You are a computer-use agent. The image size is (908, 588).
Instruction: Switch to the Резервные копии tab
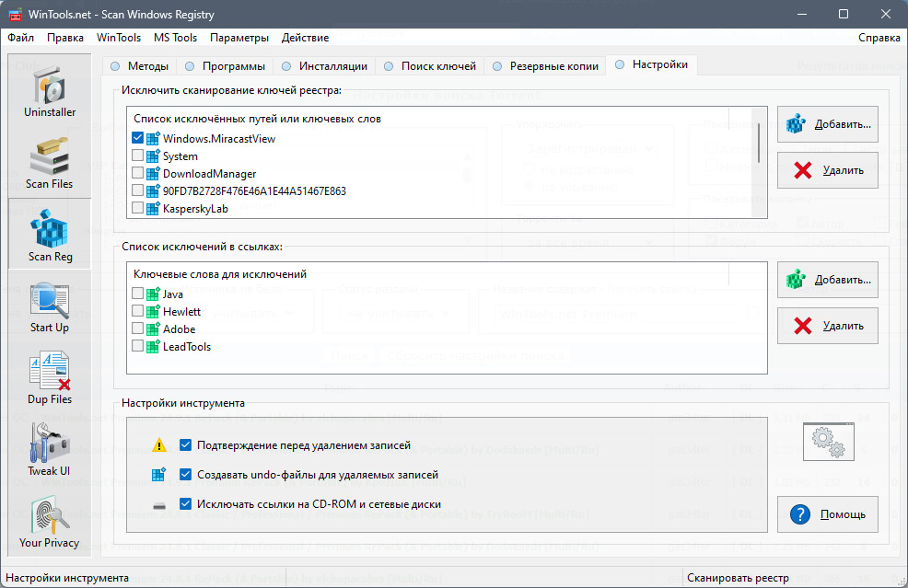[x=545, y=66]
